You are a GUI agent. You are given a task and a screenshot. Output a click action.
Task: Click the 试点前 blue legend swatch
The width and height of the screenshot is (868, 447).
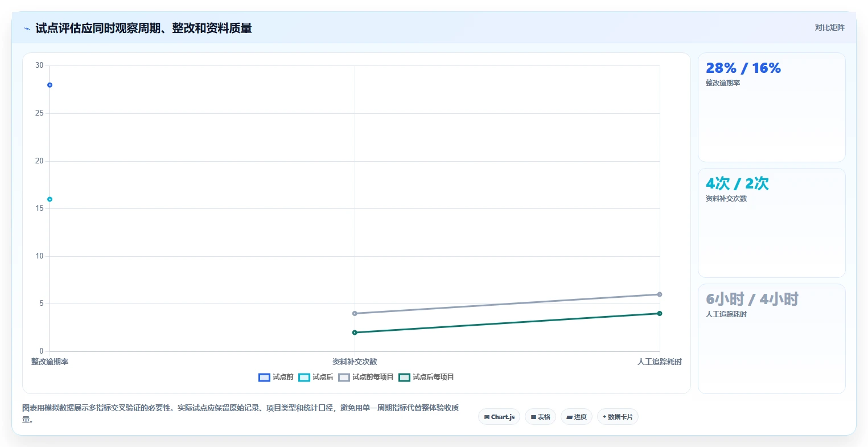click(x=264, y=377)
